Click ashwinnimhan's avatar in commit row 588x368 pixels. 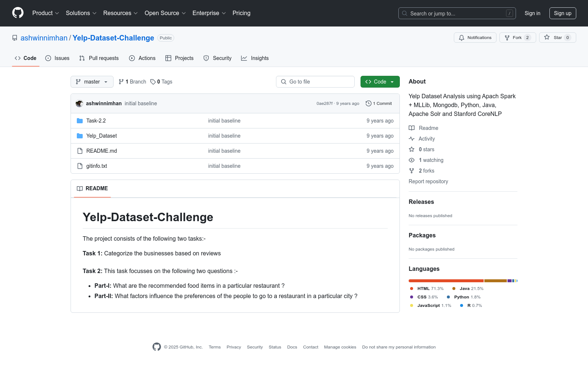pyautogui.click(x=79, y=103)
